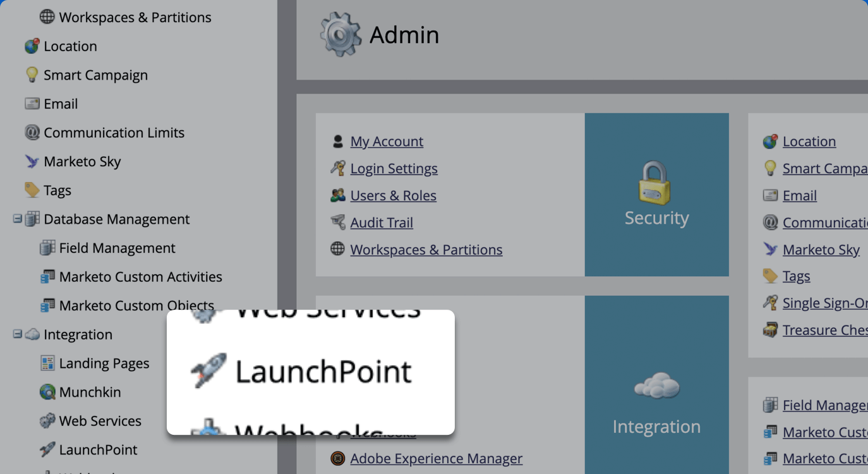
Task: Click the Login Settings keys icon
Action: [338, 169]
